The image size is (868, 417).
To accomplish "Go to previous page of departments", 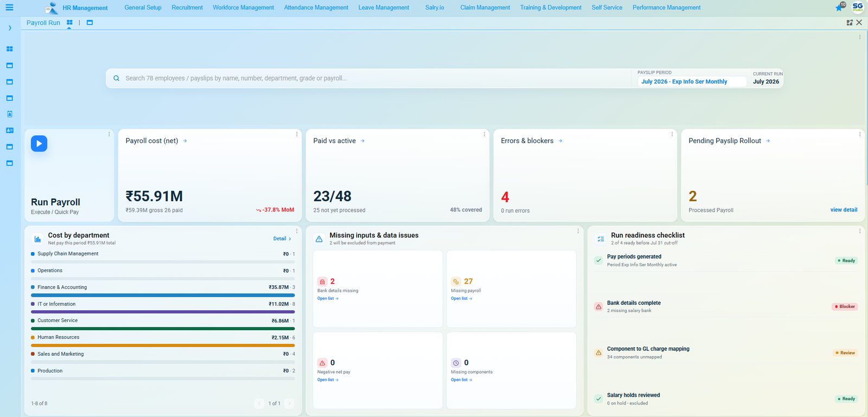I will [259, 403].
